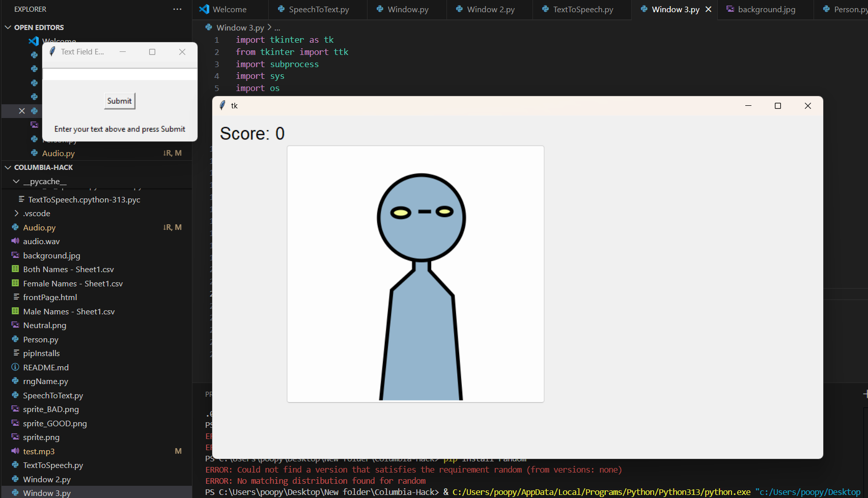Maximize the tk Score window
Viewport: 868px width, 498px height.
tap(778, 106)
